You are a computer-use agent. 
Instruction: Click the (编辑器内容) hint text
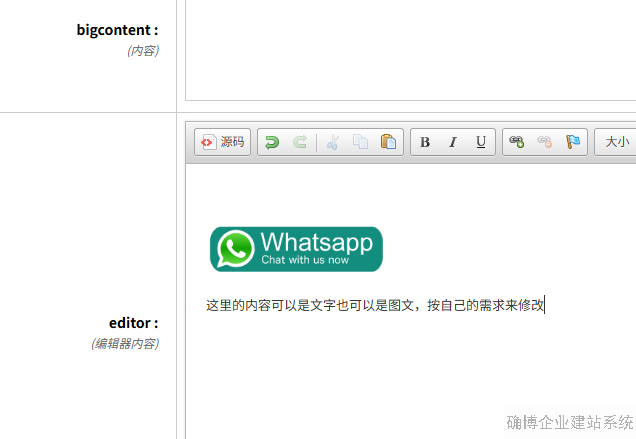[x=125, y=344]
